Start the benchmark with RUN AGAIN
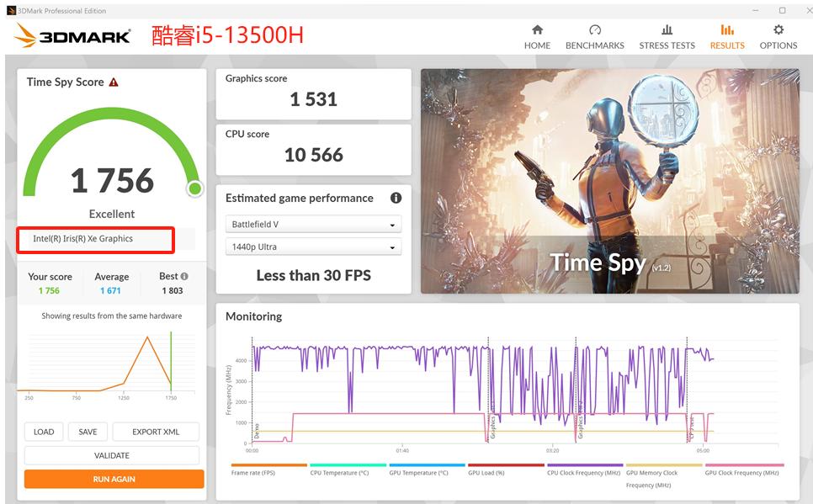Screen dimensions: 813x504 114,479
